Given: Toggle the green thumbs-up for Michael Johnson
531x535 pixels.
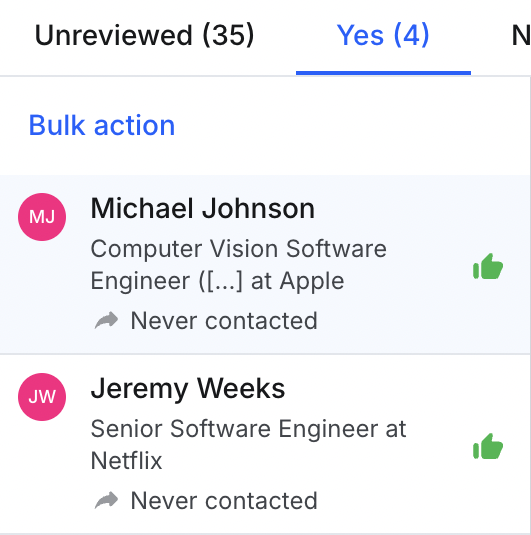Looking at the screenshot, I should (488, 266).
